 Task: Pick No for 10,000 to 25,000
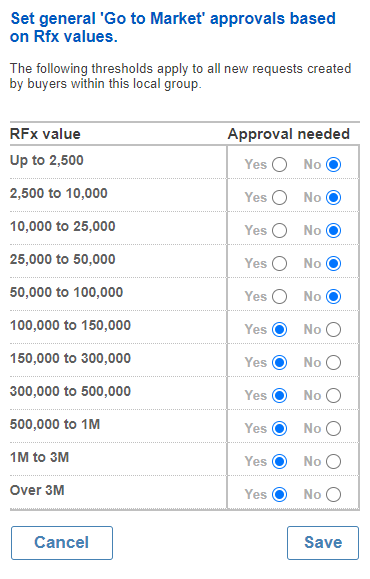tap(333, 231)
